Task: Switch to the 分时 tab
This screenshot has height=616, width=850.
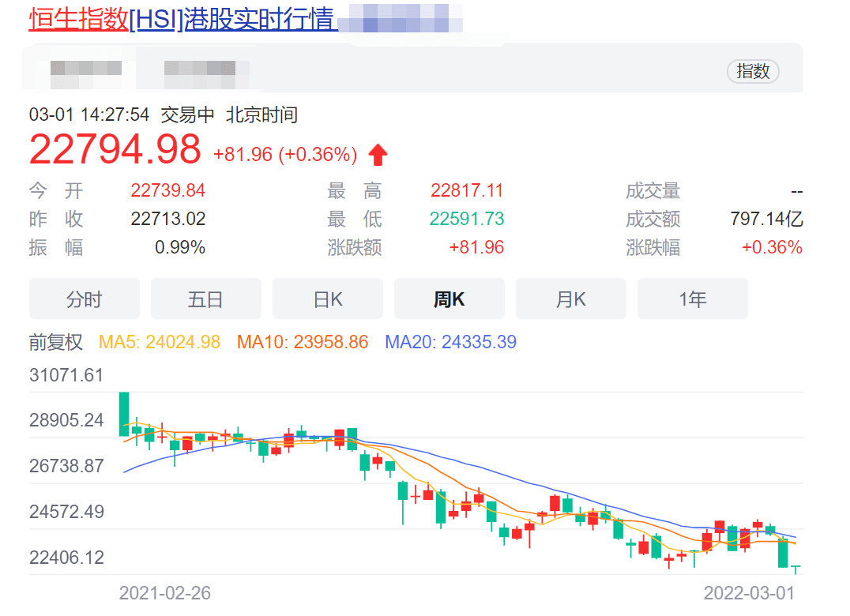Action: coord(84,299)
